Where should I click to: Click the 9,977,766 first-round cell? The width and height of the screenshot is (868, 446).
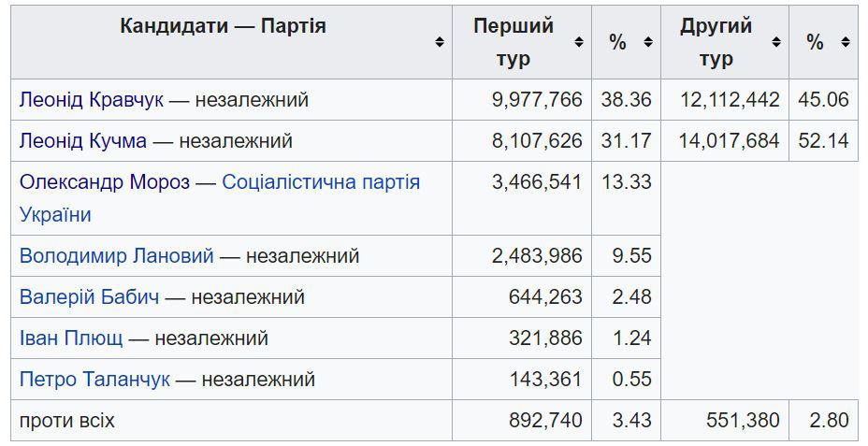click(522, 100)
